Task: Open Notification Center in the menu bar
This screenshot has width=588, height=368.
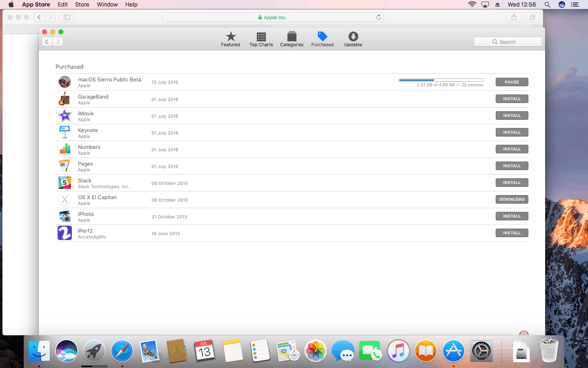Action: coord(575,4)
